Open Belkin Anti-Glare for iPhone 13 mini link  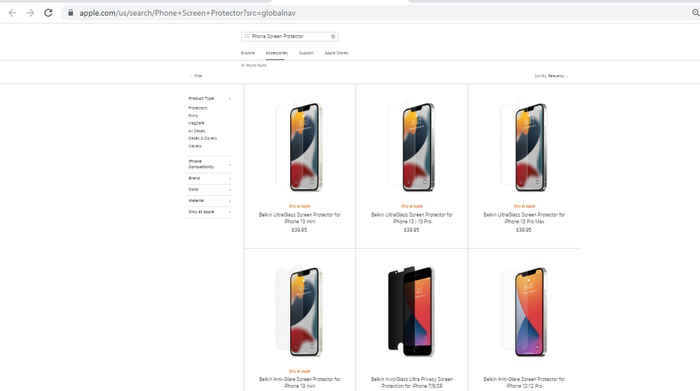[300, 383]
